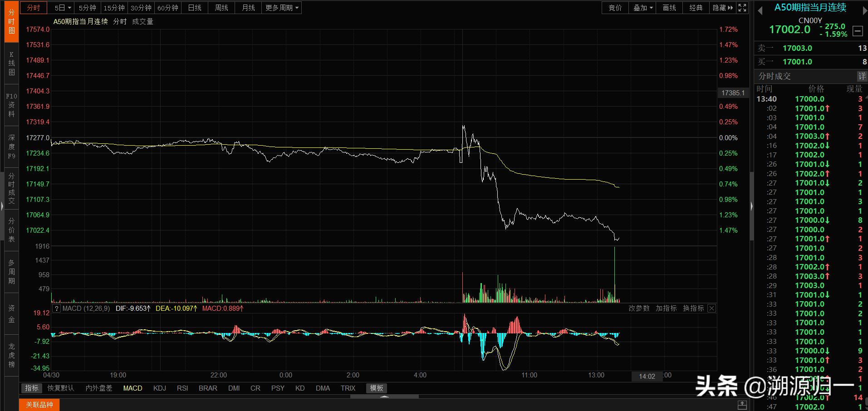This screenshot has width=868, height=411.
Task: Open the 关联品种 tab at the bottom
Action: pos(39,405)
